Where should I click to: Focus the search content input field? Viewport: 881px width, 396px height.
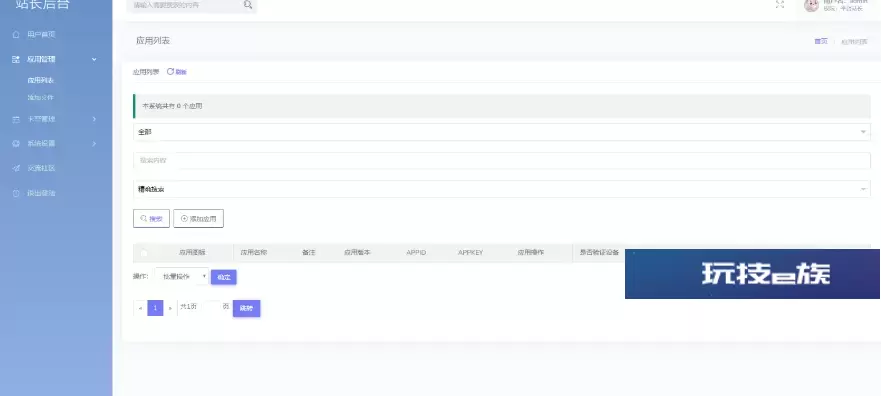(502, 161)
